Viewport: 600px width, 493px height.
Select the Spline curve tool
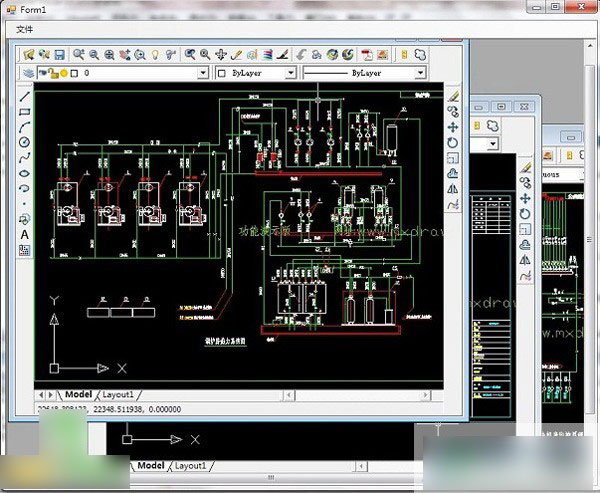pos(24,158)
